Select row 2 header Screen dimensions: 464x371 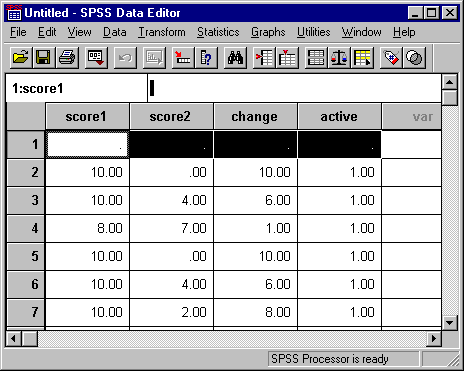coord(26,172)
